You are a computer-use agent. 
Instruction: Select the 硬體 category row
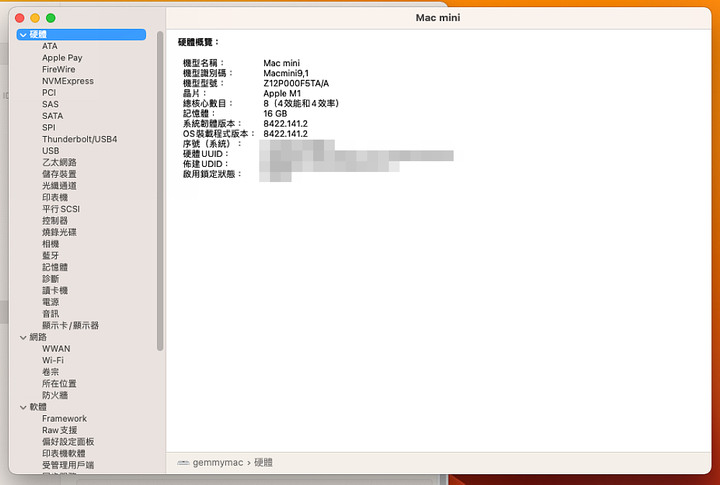tap(81, 34)
